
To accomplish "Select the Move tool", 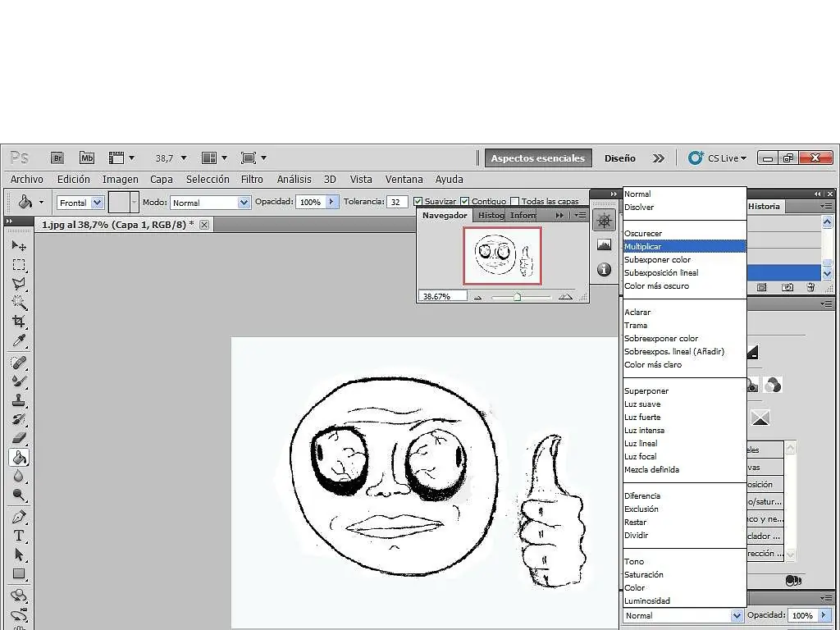I will [x=19, y=246].
